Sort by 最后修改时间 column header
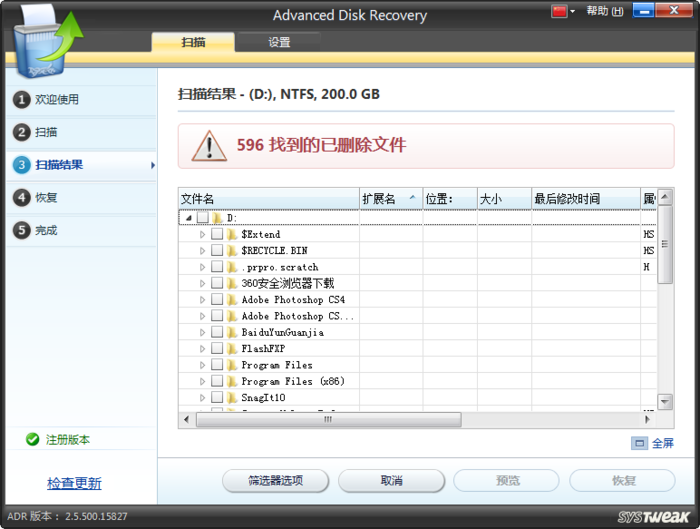This screenshot has height=529, width=700. (586, 199)
